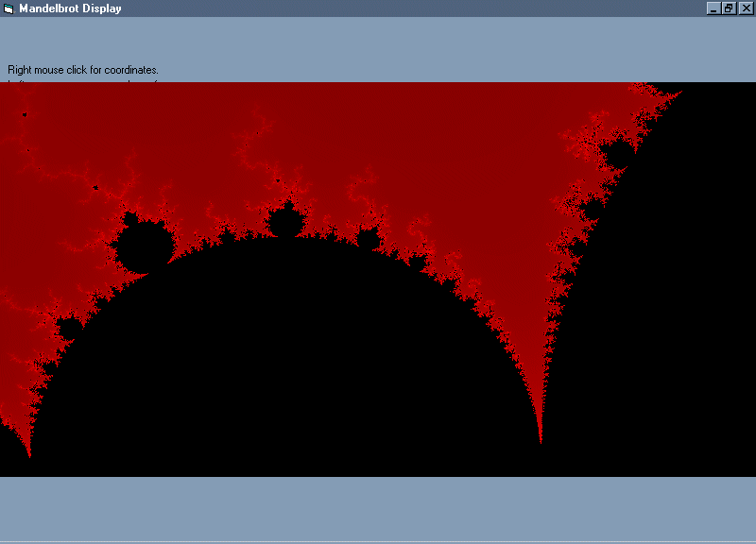Click the 'Mandelbrot Display' title bar text
The height and width of the screenshot is (544, 756).
tap(70, 8)
